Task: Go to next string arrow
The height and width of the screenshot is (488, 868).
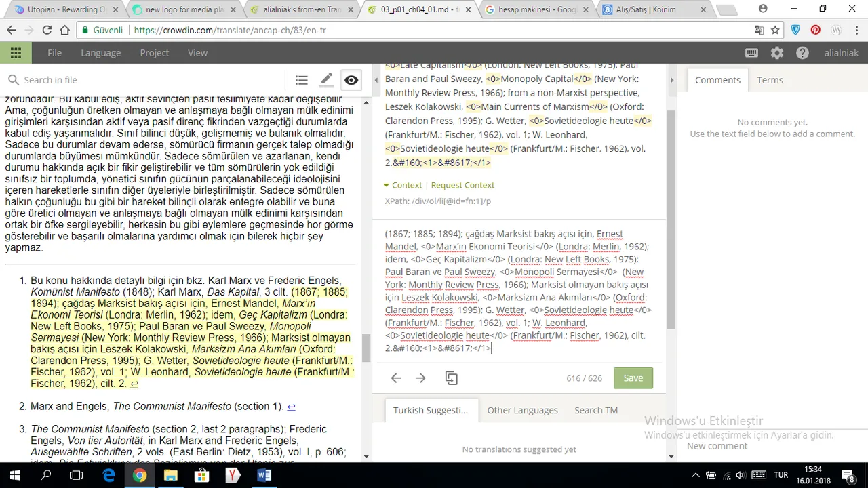Action: click(x=420, y=378)
